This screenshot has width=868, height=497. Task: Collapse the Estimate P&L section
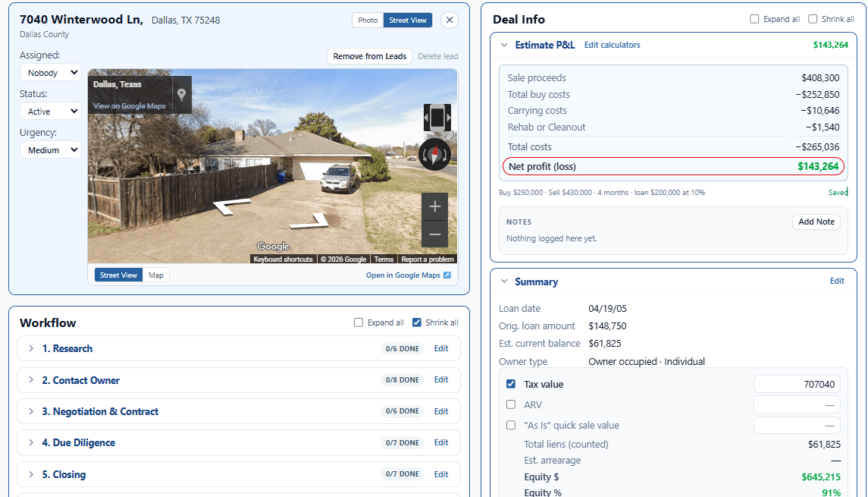[504, 45]
